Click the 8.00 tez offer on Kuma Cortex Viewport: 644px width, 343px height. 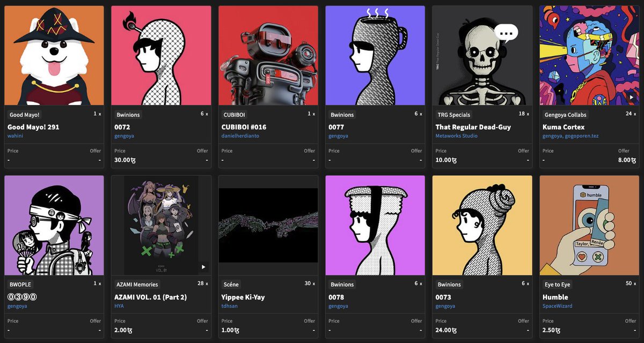[x=627, y=160]
